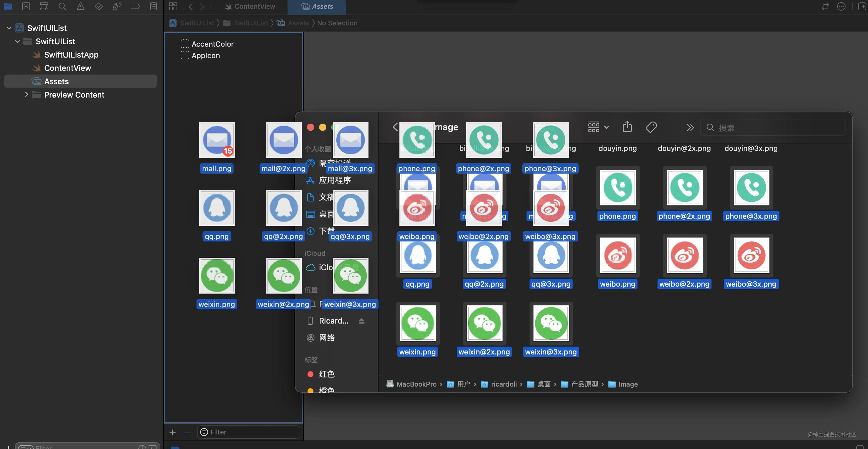Click the Xcode code review arrows icon
868x449 pixels.
[x=825, y=6]
